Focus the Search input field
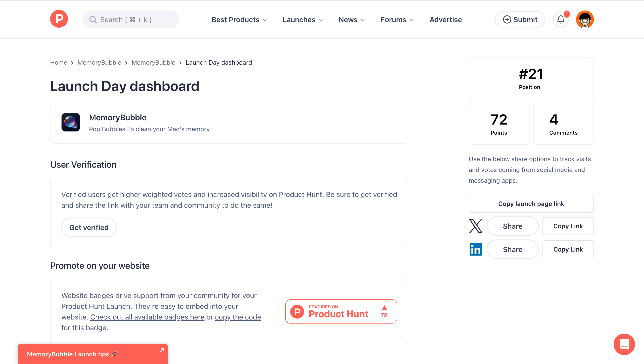Image resolution: width=644 pixels, height=364 pixels. [131, 19]
